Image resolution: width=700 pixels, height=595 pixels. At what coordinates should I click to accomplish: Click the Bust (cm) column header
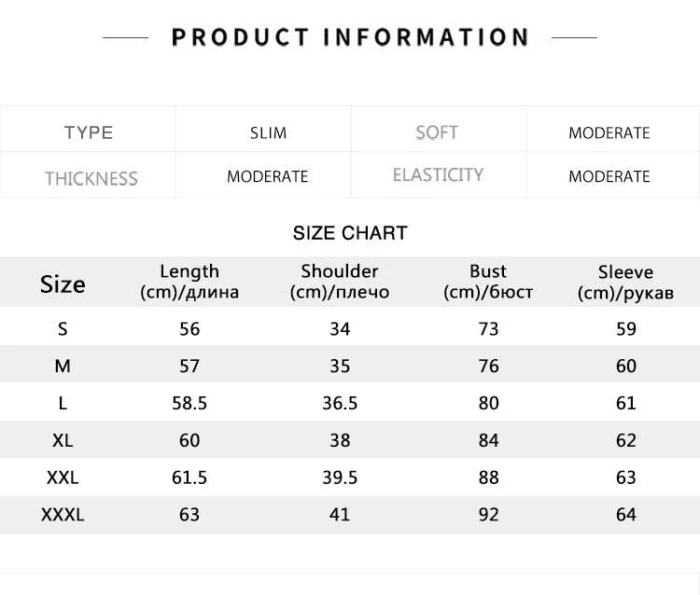click(488, 282)
